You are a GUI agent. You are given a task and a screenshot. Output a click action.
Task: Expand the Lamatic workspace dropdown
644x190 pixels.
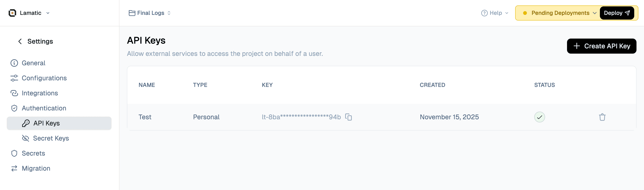pyautogui.click(x=48, y=13)
